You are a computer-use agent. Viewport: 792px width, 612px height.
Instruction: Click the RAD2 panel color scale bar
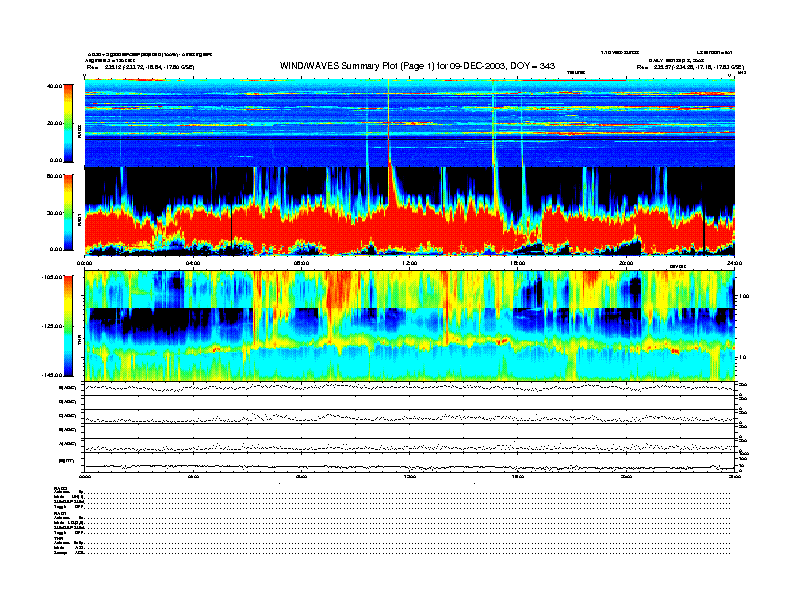pyautogui.click(x=68, y=123)
